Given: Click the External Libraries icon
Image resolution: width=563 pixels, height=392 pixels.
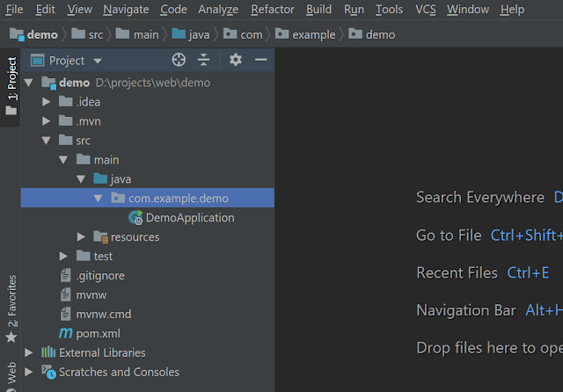Looking at the screenshot, I should click(x=48, y=352).
